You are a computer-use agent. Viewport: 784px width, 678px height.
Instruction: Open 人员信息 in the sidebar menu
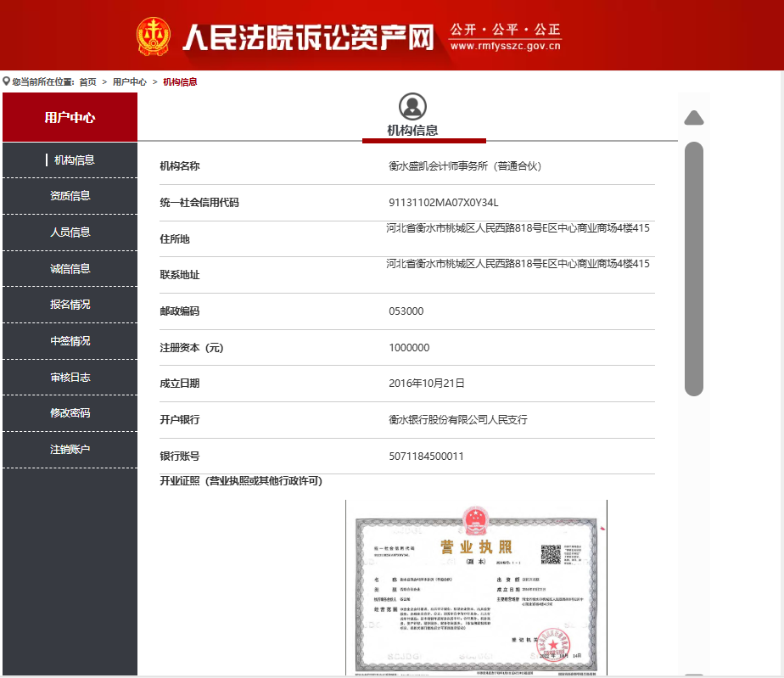point(70,233)
